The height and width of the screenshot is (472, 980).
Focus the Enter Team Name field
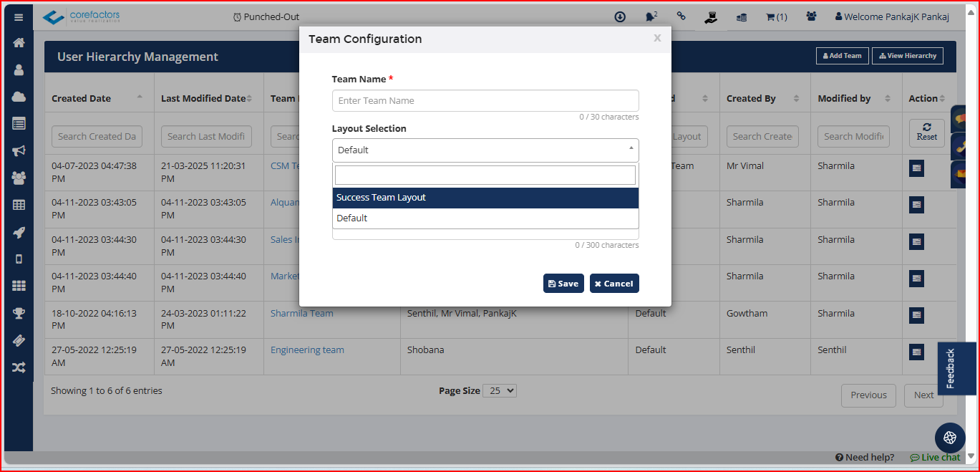point(485,100)
